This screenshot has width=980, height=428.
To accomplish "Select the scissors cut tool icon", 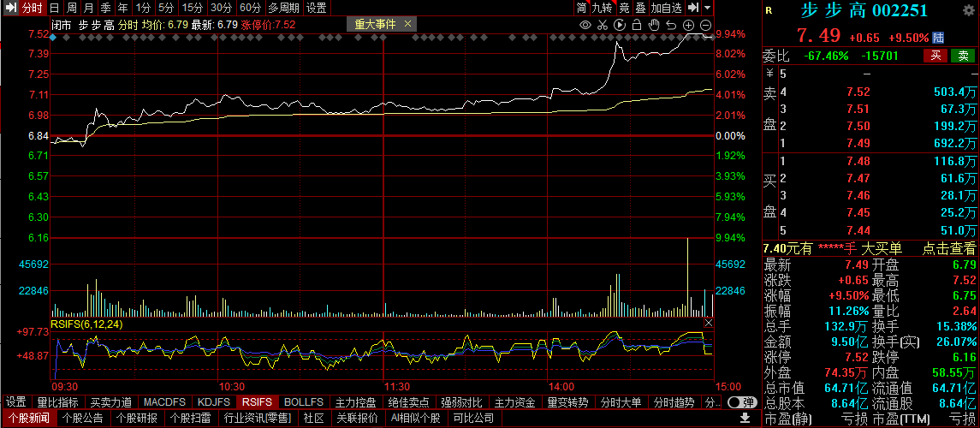I will click(603, 25).
